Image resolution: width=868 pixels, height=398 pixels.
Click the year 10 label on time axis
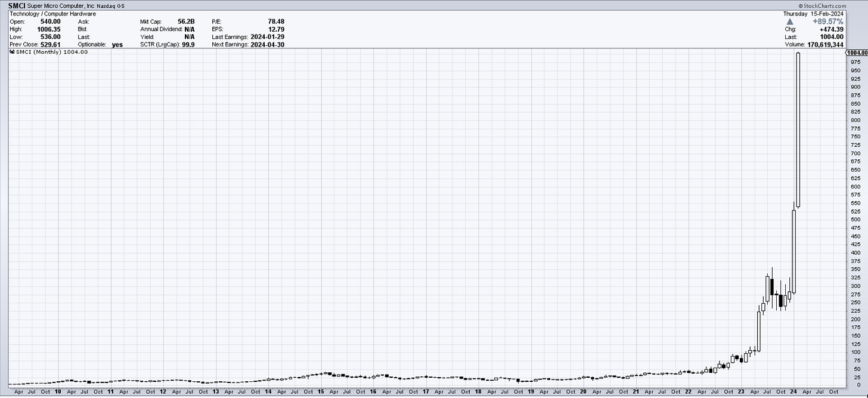tap(58, 392)
